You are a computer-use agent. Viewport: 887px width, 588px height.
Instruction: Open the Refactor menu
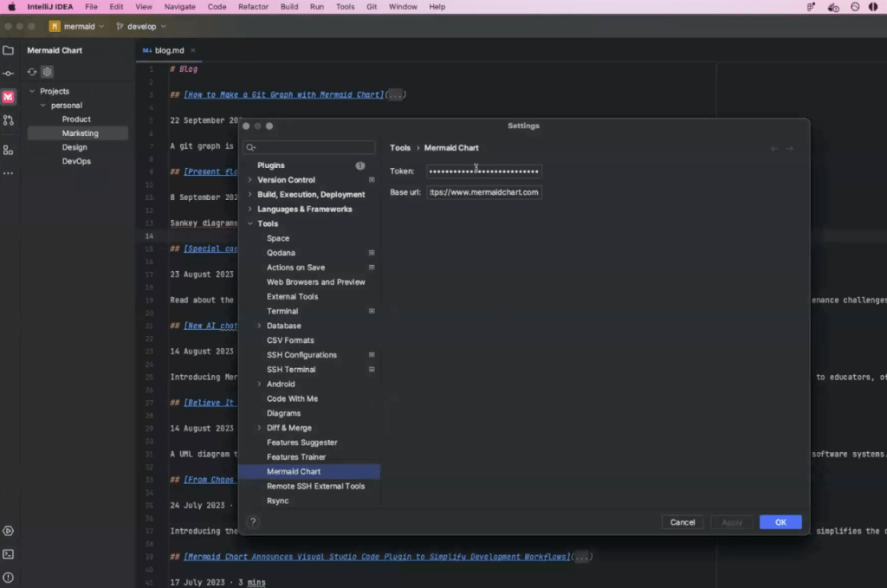point(253,7)
